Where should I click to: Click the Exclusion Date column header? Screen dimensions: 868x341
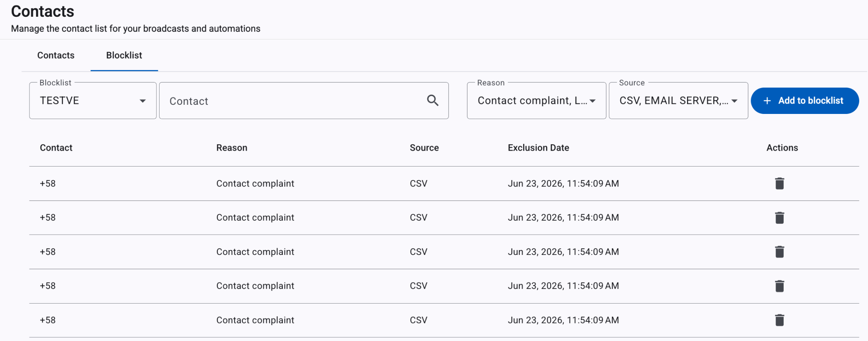coord(538,148)
